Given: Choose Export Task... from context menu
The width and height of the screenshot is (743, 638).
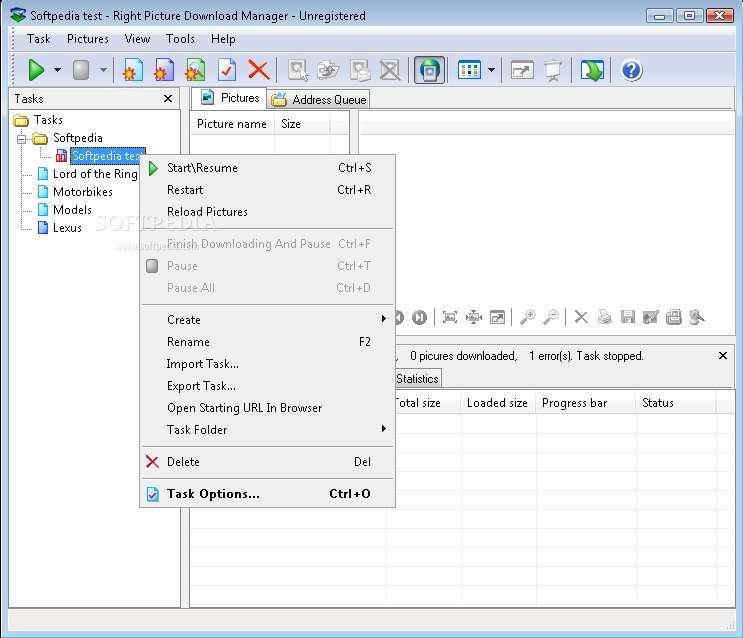Looking at the screenshot, I should click(x=267, y=386).
